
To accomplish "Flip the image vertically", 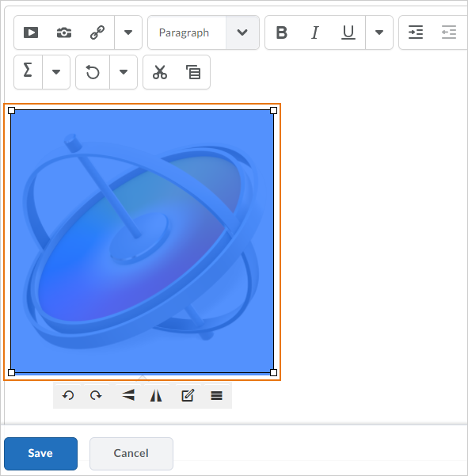I will pos(128,395).
